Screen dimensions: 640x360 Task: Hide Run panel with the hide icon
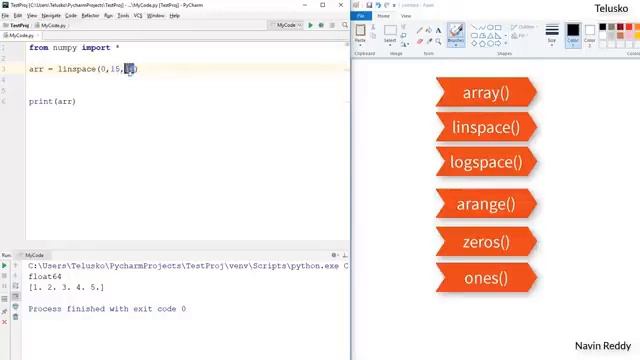coord(345,255)
